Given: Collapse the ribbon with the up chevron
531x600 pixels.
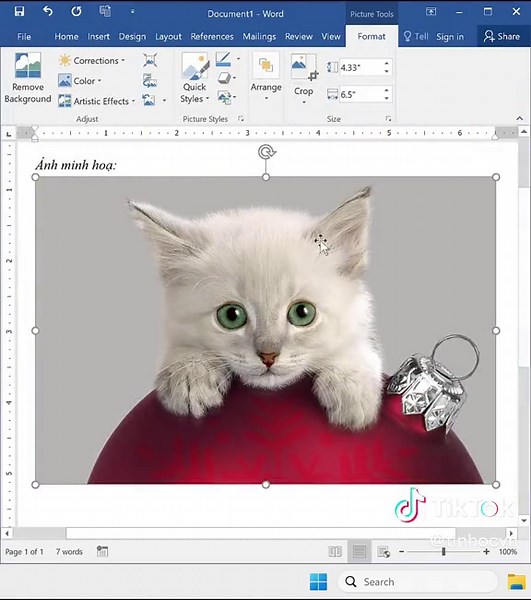Looking at the screenshot, I should 520,118.
